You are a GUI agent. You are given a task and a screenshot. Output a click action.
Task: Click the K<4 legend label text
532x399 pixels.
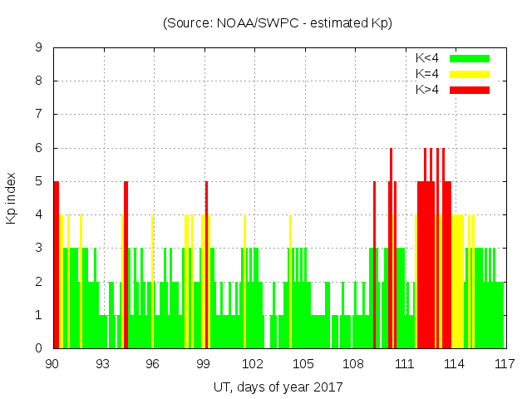click(427, 58)
